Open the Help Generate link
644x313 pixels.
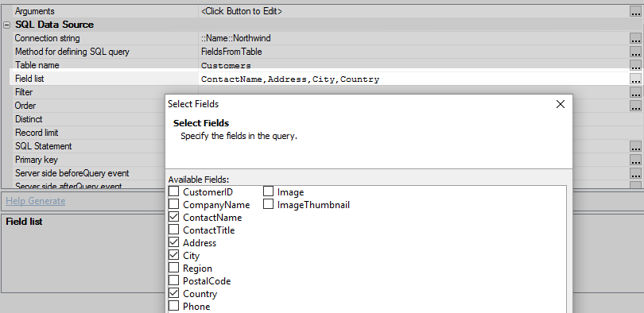(x=35, y=201)
